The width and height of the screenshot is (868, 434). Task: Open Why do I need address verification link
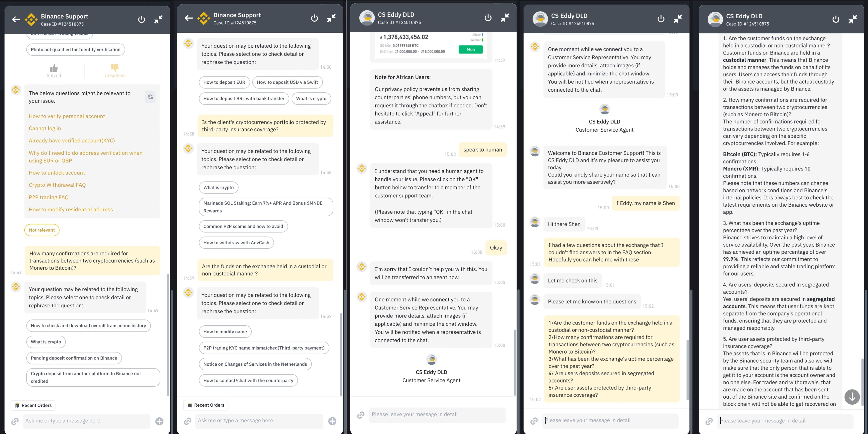point(86,156)
